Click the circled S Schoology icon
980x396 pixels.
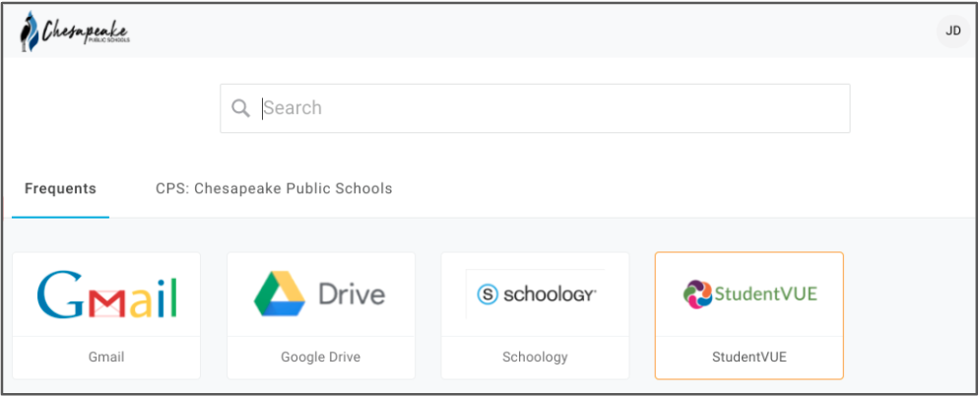pos(488,295)
